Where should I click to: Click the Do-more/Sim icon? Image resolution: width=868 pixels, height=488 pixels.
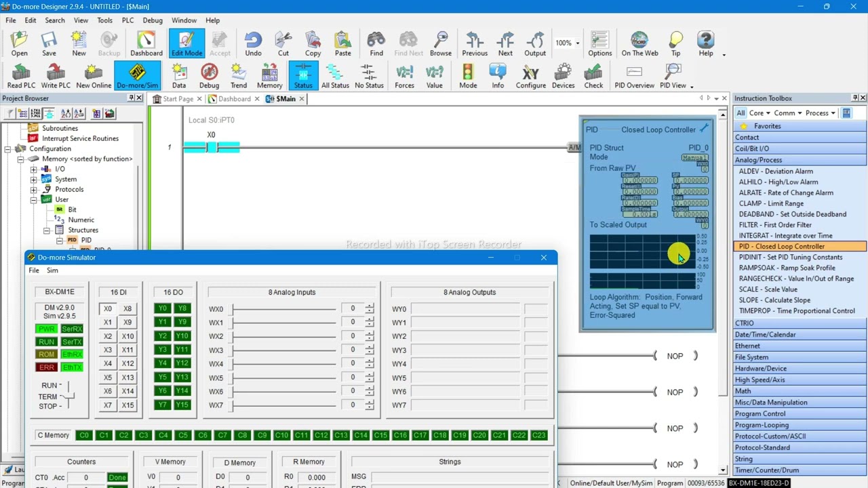click(137, 76)
